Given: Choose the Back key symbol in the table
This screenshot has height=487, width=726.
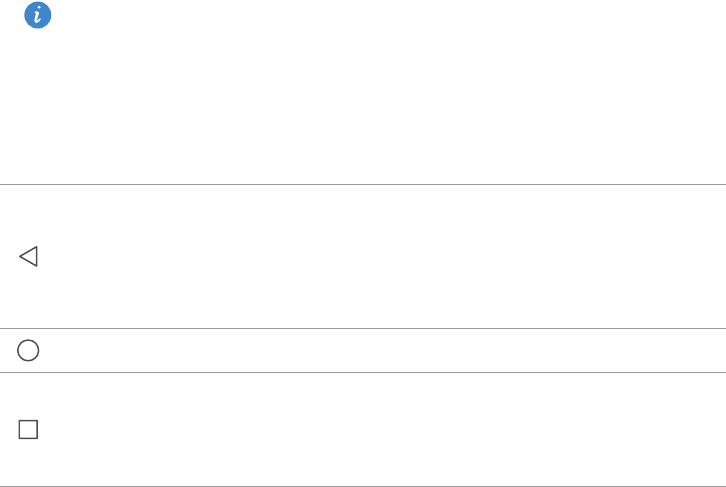Looking at the screenshot, I should [x=28, y=256].
